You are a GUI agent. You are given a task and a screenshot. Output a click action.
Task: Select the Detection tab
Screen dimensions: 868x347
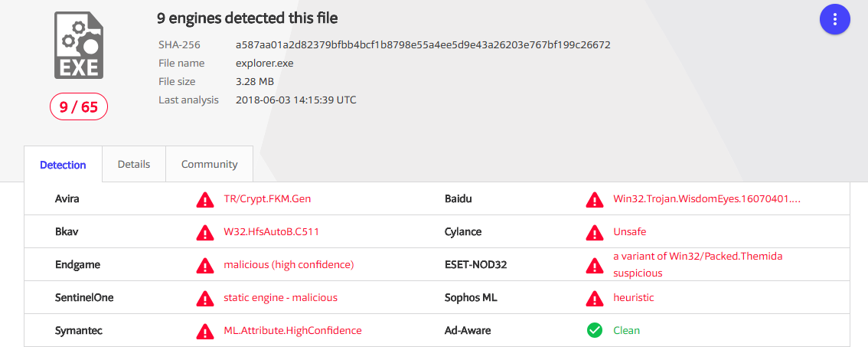coord(63,165)
